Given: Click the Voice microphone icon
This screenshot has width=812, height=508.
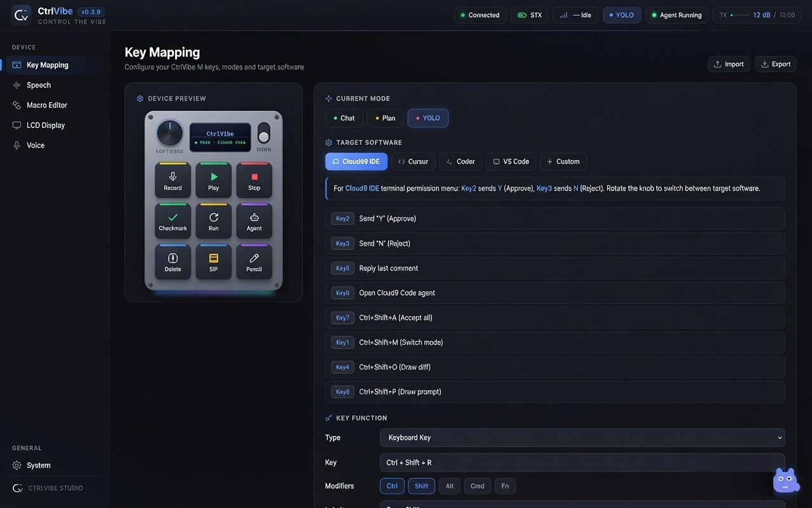Looking at the screenshot, I should pos(16,145).
